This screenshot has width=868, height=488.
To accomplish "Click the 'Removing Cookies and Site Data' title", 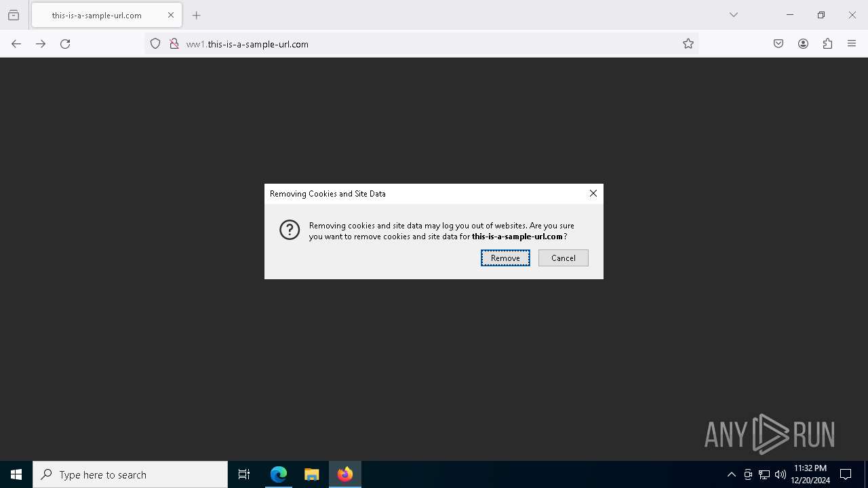I will (328, 194).
